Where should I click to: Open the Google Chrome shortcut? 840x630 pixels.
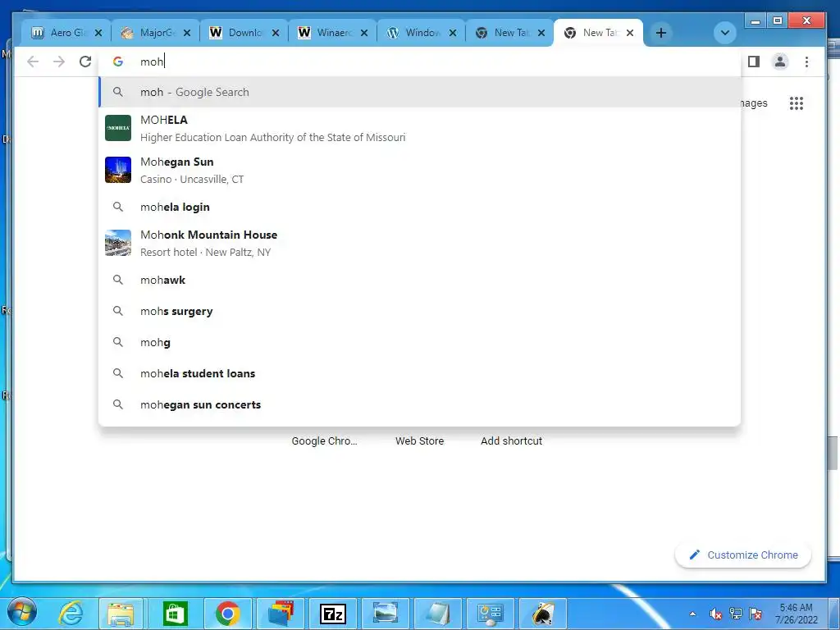point(324,441)
